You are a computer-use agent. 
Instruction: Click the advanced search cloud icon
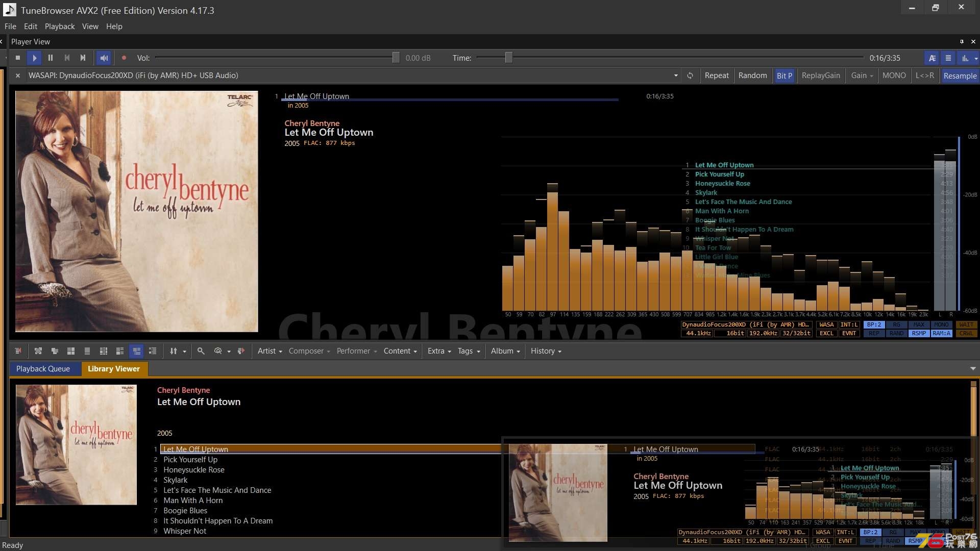pos(218,351)
